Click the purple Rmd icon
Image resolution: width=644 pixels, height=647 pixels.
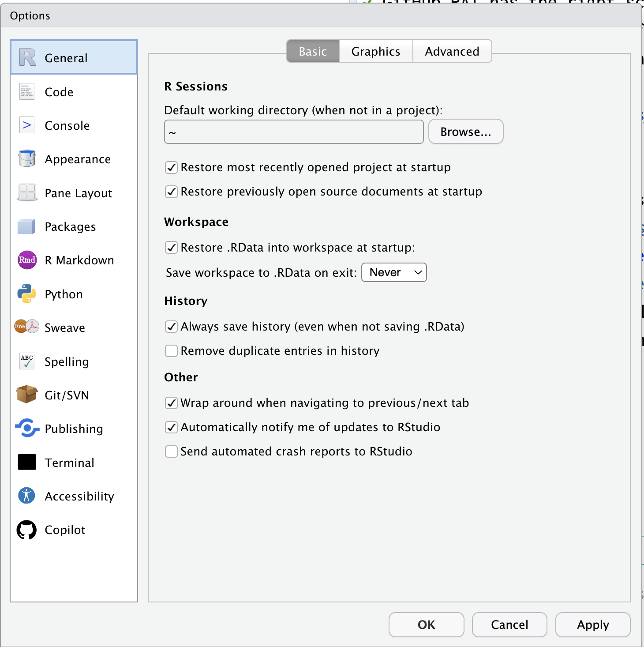[27, 260]
